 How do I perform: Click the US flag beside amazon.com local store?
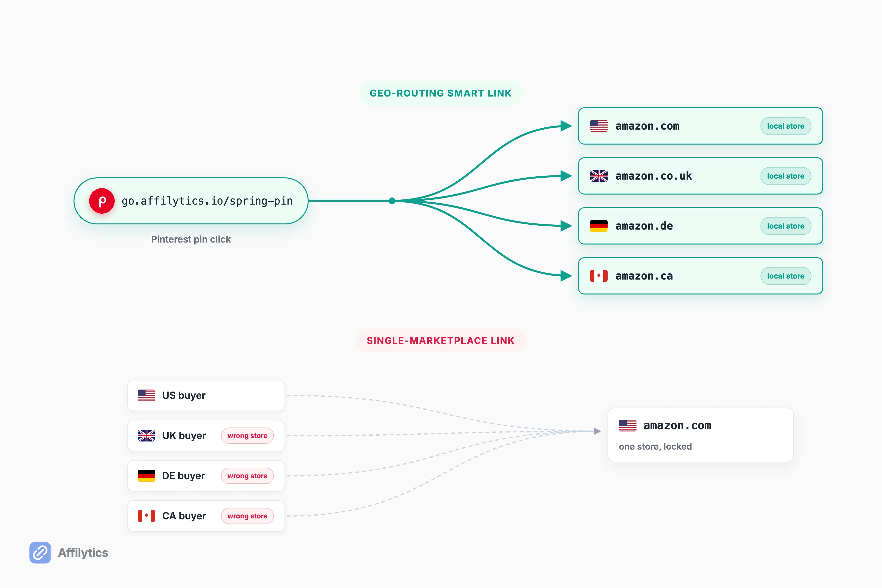(x=599, y=126)
